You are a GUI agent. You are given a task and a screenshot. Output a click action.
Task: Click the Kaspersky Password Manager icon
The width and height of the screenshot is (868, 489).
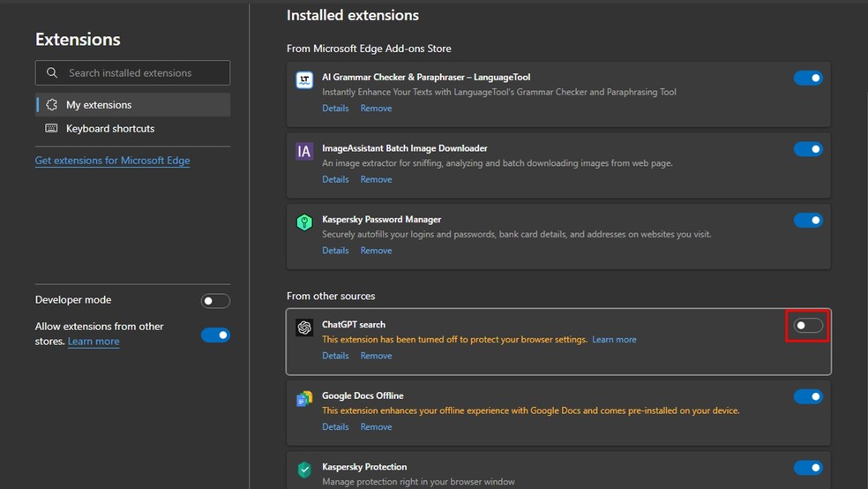[304, 222]
